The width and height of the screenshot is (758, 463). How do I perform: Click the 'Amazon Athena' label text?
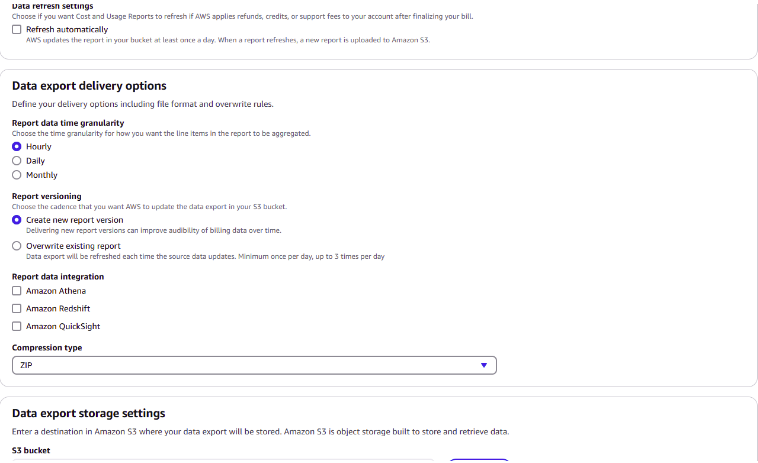pyautogui.click(x=56, y=290)
